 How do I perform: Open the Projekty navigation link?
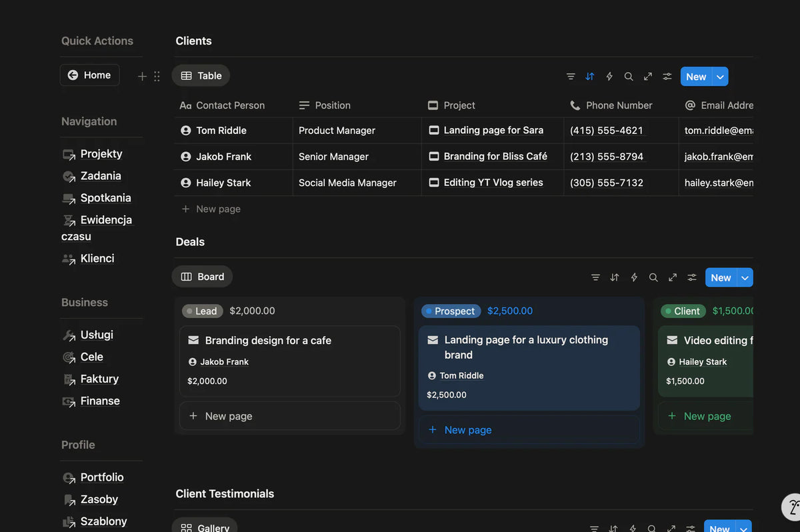click(x=101, y=154)
